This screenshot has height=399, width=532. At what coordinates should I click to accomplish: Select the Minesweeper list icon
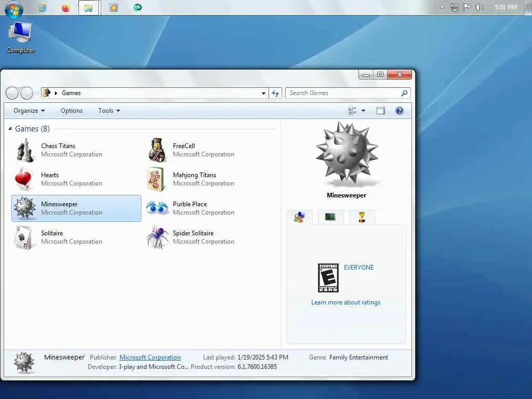coord(24,208)
